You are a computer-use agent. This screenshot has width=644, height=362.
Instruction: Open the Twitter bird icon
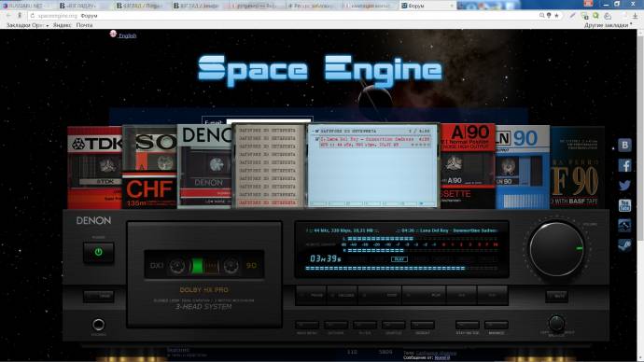pos(624,186)
